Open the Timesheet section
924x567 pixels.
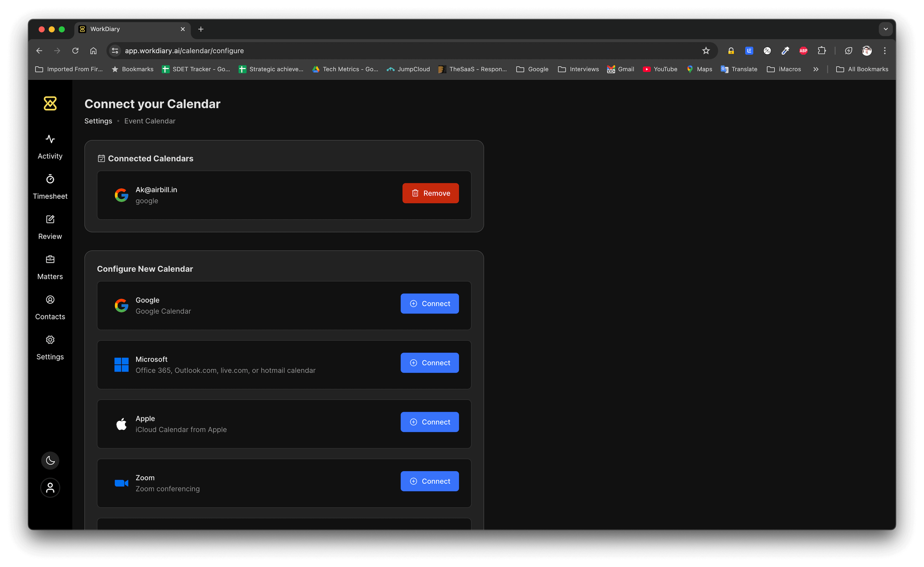click(x=50, y=187)
